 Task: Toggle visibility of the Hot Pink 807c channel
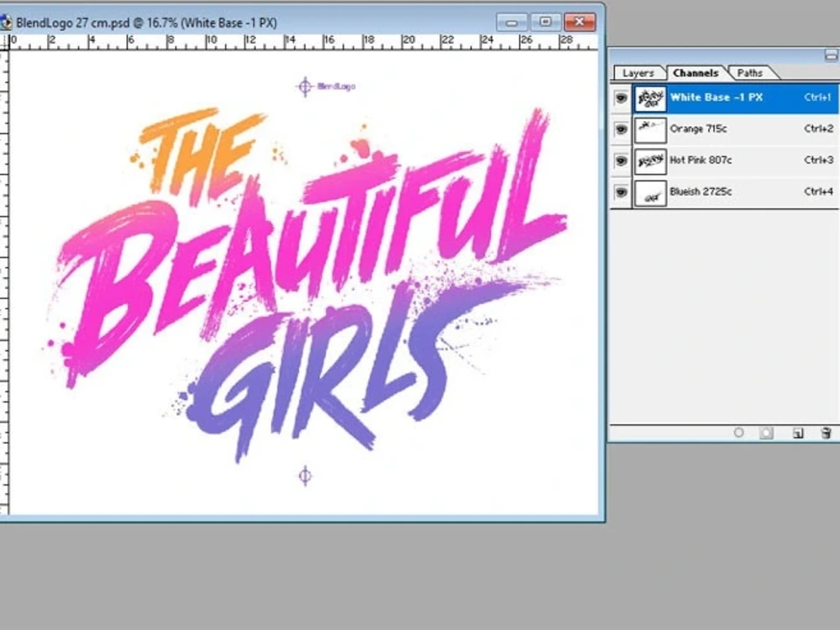click(621, 160)
